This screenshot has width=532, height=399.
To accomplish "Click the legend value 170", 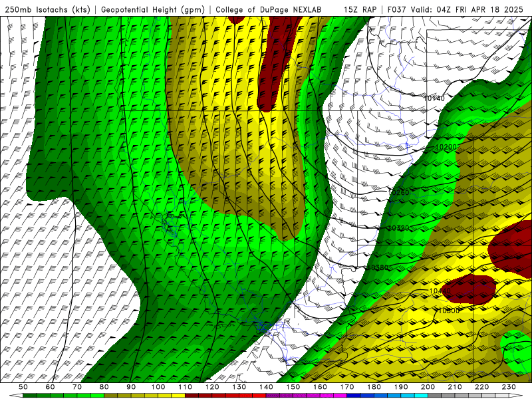I will click(x=347, y=387).
